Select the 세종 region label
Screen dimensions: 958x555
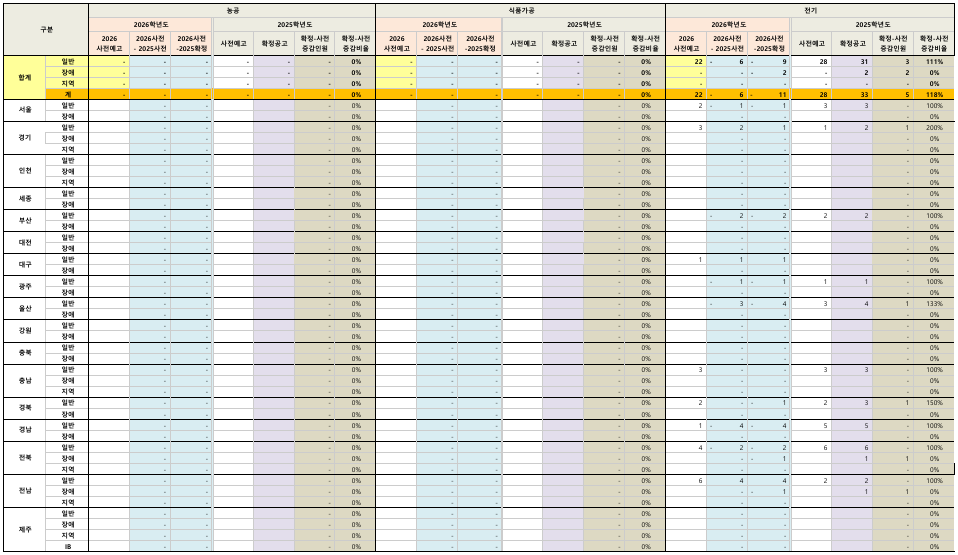point(24,199)
